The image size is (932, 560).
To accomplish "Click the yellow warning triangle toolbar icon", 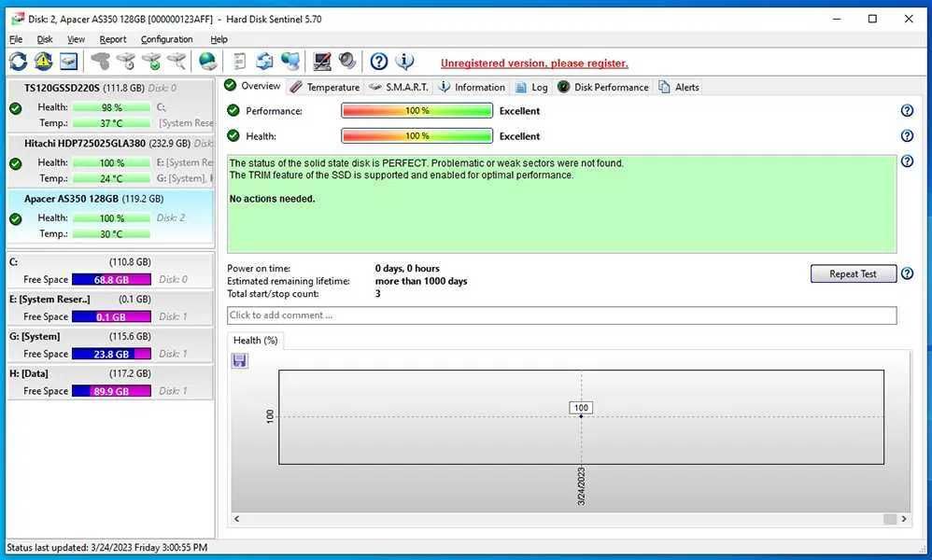I will [43, 62].
